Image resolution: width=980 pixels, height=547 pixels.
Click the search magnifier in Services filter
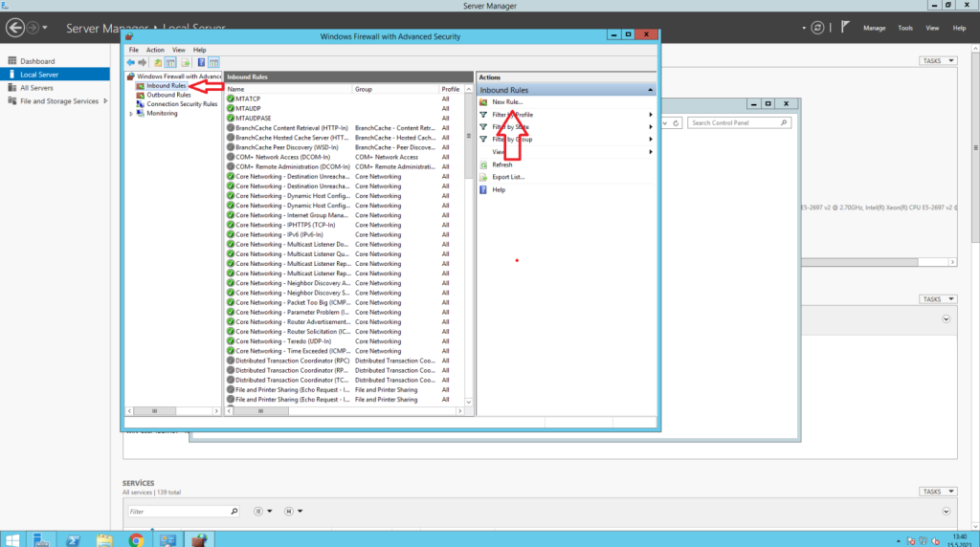pyautogui.click(x=234, y=512)
